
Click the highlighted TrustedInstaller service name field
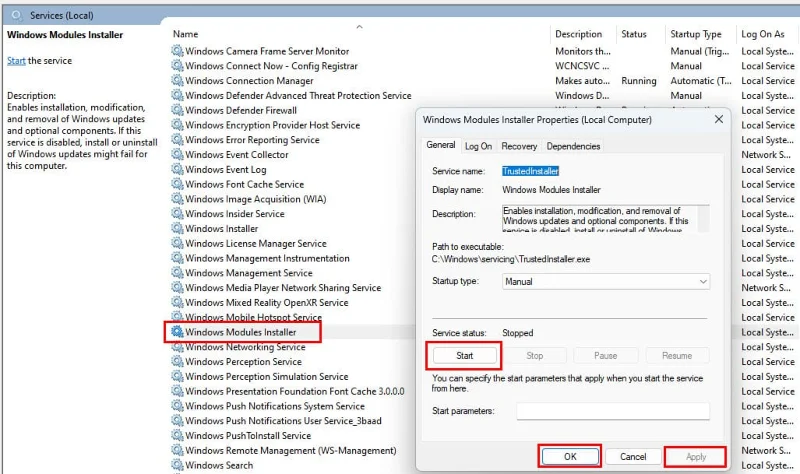(x=530, y=171)
